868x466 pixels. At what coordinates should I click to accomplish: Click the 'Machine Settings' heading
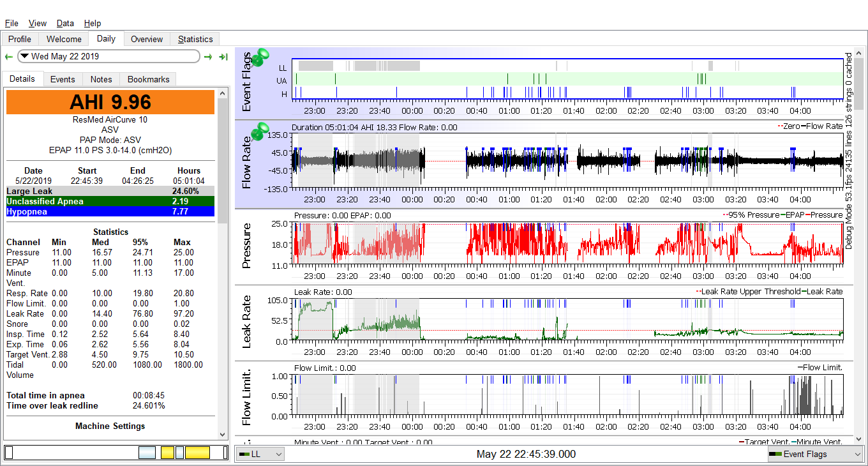tap(110, 426)
